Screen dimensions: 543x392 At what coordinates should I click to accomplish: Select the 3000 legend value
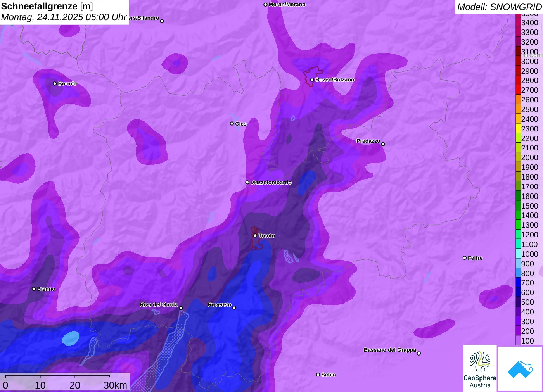coord(529,61)
